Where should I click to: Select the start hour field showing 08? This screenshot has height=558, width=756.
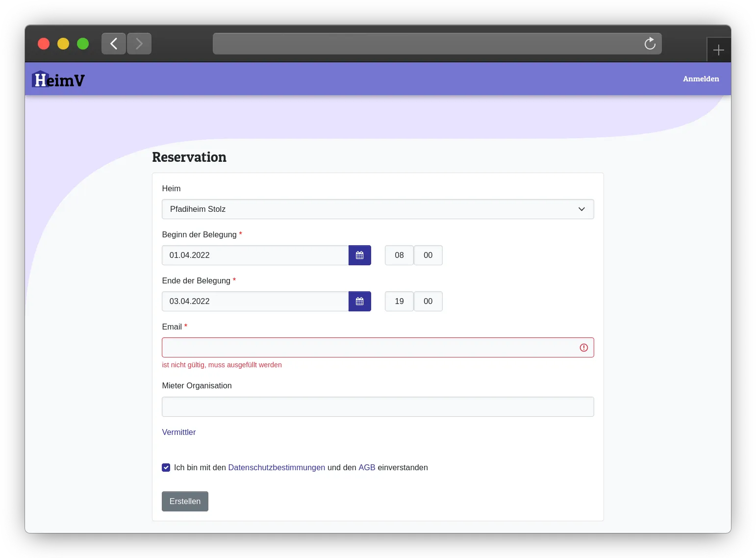pos(399,255)
